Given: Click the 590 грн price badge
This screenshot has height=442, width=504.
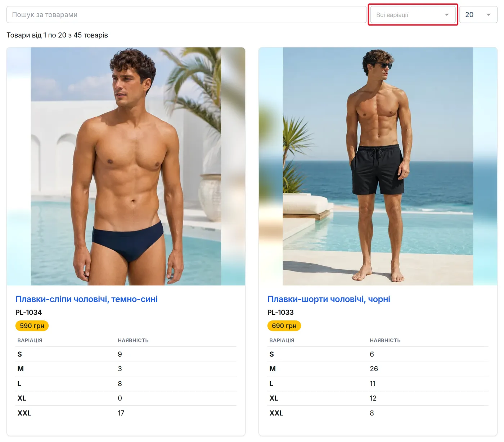Looking at the screenshot, I should pos(32,326).
